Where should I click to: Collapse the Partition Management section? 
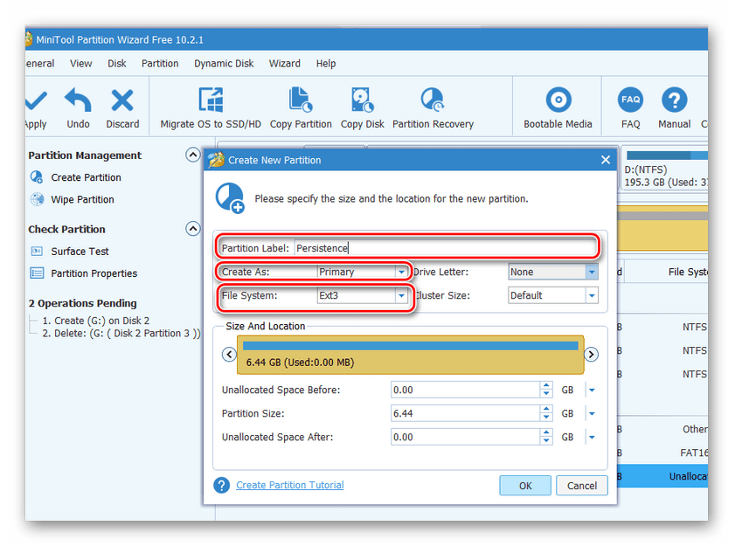click(193, 155)
